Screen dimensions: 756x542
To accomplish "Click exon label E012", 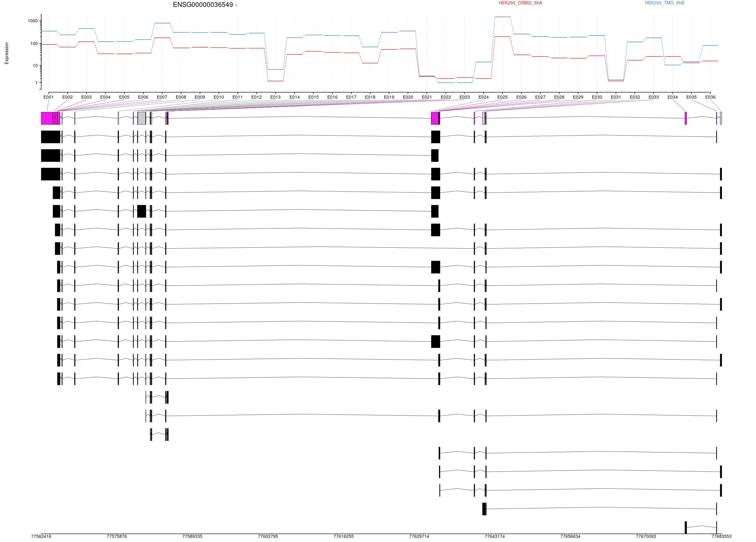I will click(257, 97).
